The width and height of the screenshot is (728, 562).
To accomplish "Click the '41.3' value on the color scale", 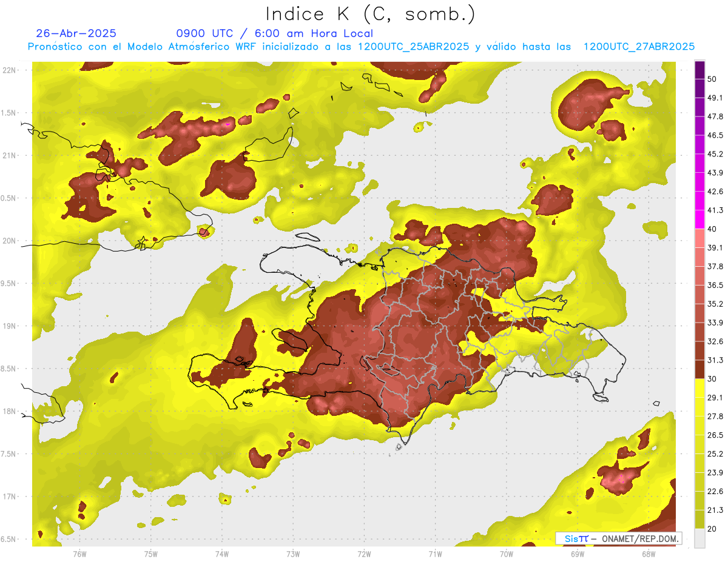I will coord(715,210).
